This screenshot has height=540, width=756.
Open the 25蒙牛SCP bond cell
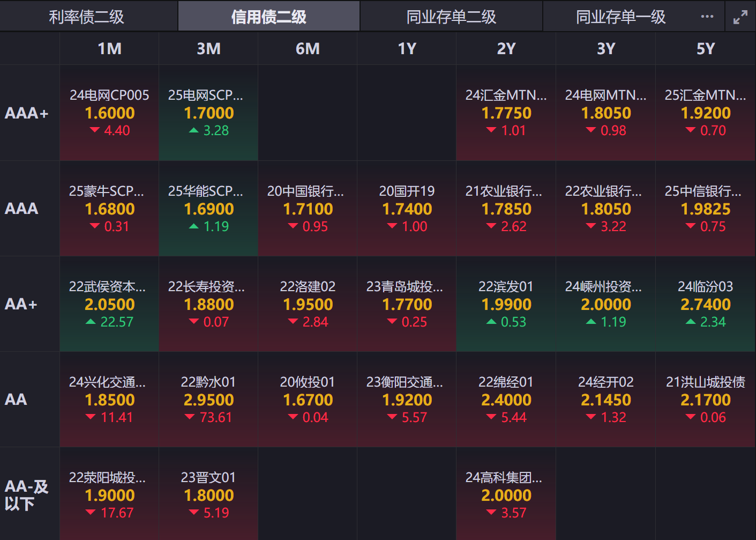click(x=109, y=209)
